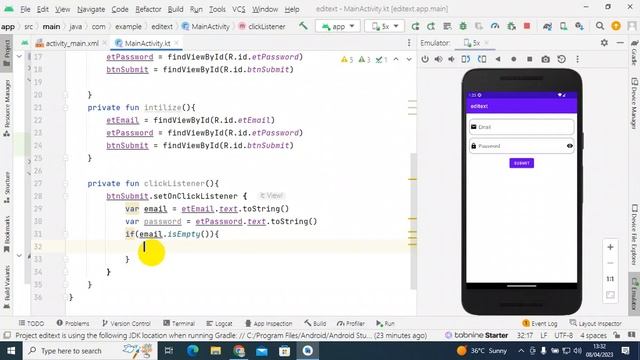Screen dimensions: 640x360
Task: Click the Search Everywhere magnifier icon
Action: (600, 26)
